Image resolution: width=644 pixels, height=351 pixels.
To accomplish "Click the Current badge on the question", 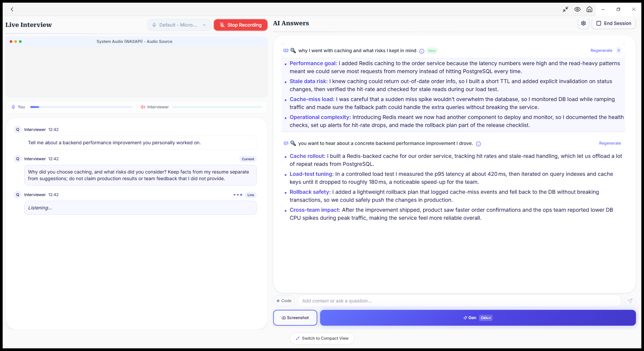I will pos(248,159).
